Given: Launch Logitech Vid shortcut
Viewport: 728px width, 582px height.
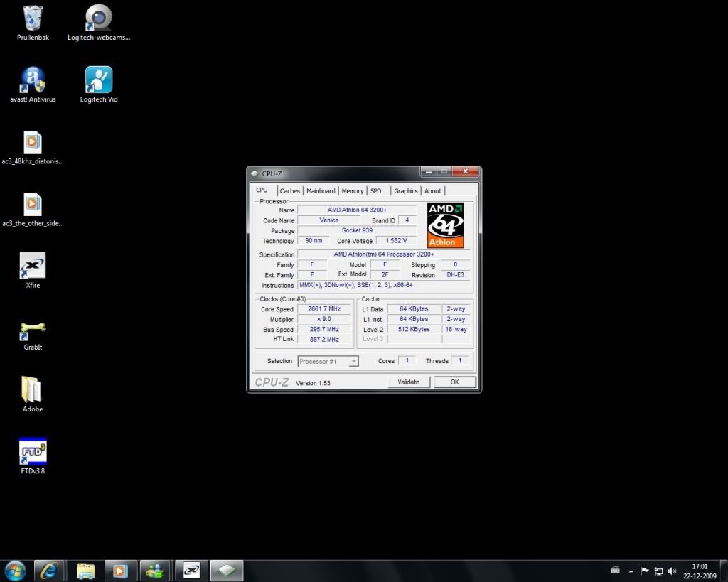Looking at the screenshot, I should tap(98, 85).
